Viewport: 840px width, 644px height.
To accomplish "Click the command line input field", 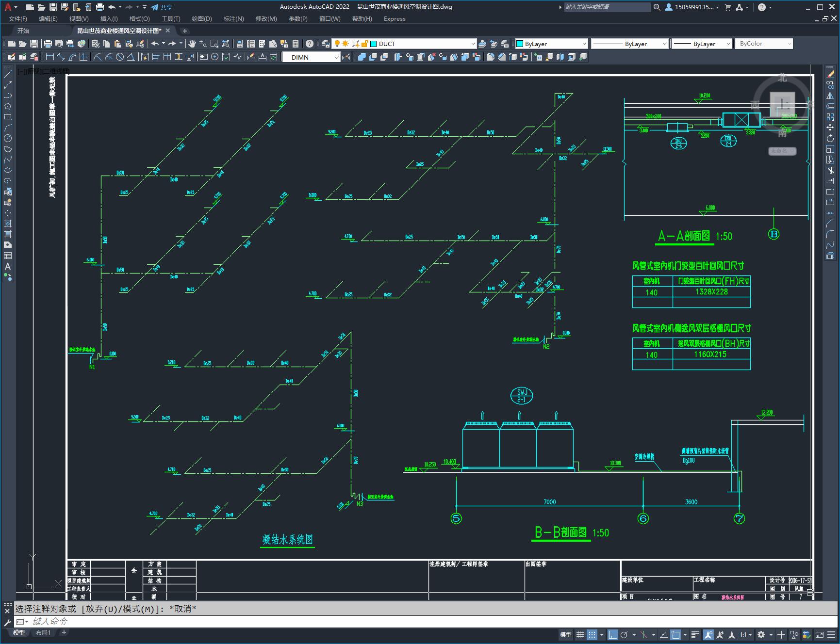I will click(x=427, y=621).
